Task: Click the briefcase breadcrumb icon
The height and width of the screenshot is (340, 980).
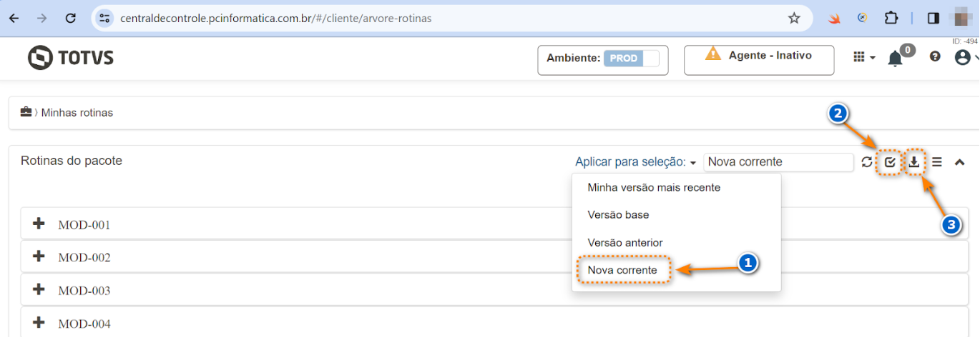Action: pos(26,112)
